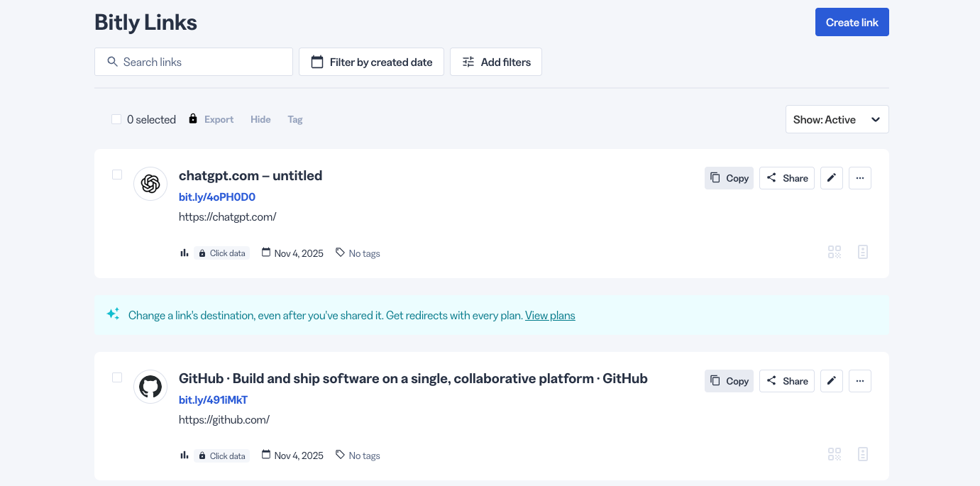980x486 pixels.
Task: Check the checkbox for the GitHub link
Action: pyautogui.click(x=116, y=377)
